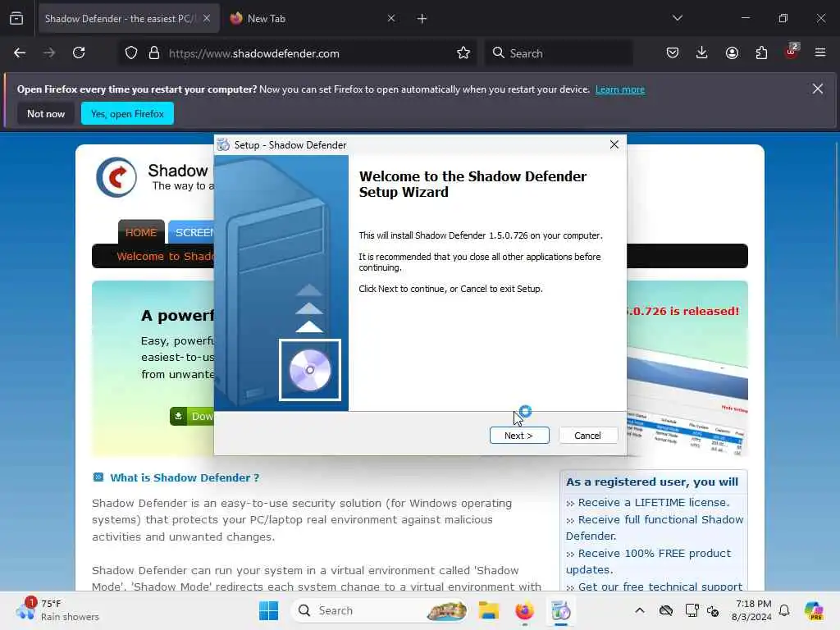The height and width of the screenshot is (630, 840).
Task: Open File Explorer from the taskbar
Action: [x=489, y=610]
